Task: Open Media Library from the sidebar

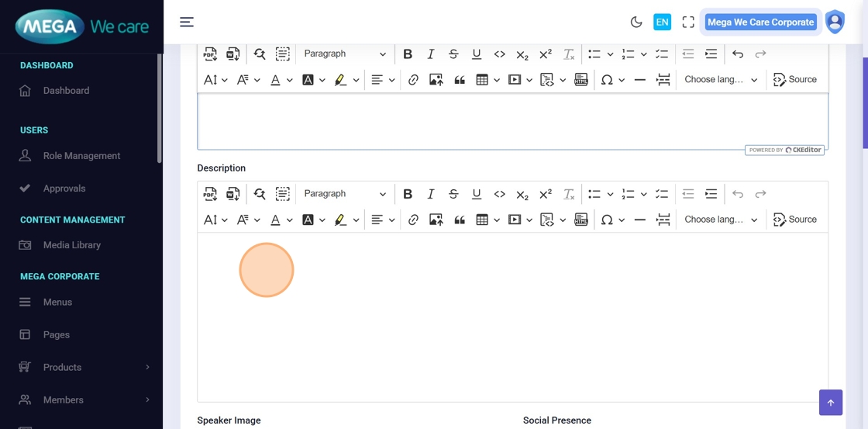Action: click(x=72, y=245)
